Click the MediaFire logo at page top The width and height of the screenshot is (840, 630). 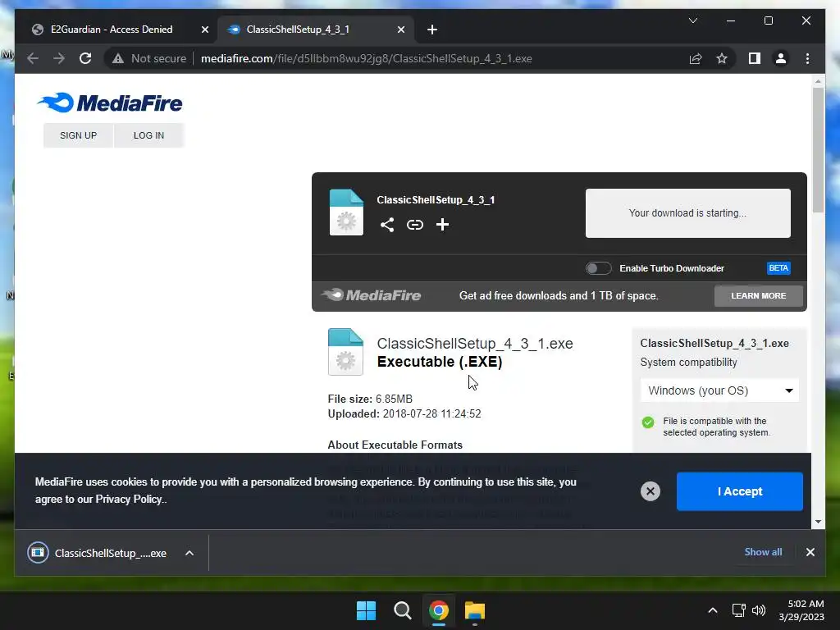(110, 103)
